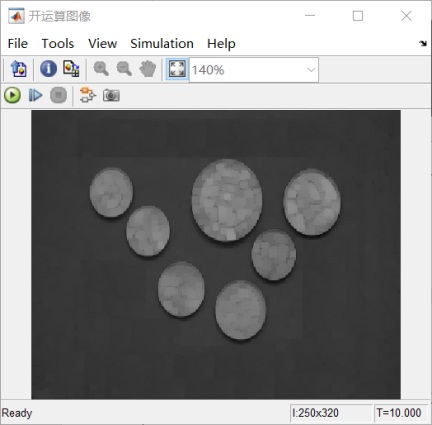Step the simulation forward
432x425 pixels.
click(35, 95)
